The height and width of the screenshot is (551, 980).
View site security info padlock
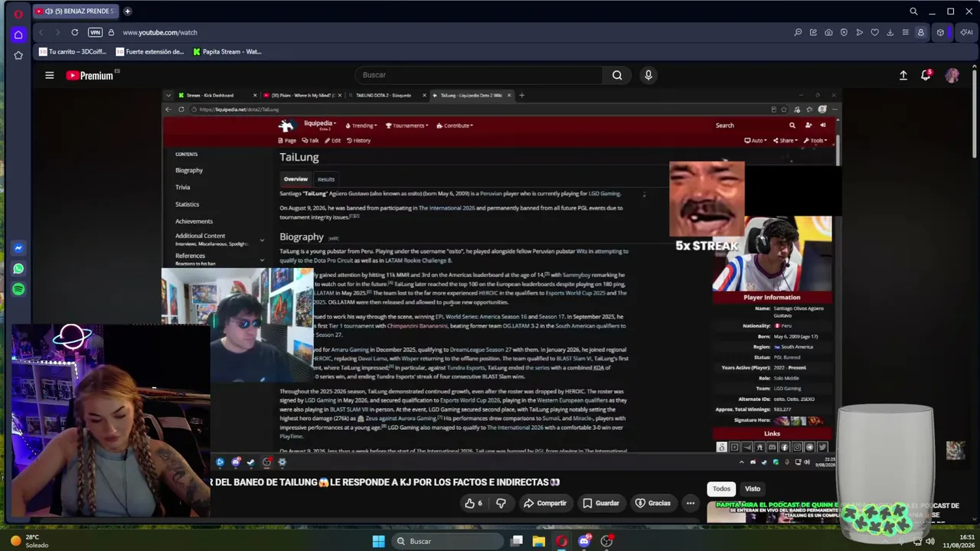(x=111, y=32)
